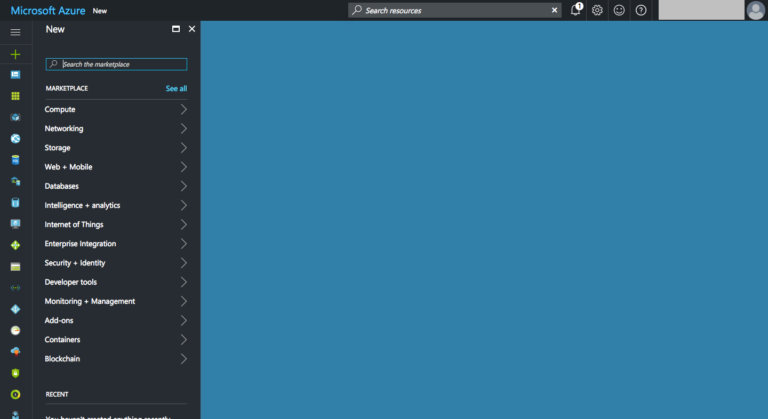768x419 pixels.
Task: Open Resource groups cube icon
Action: [x=15, y=117]
